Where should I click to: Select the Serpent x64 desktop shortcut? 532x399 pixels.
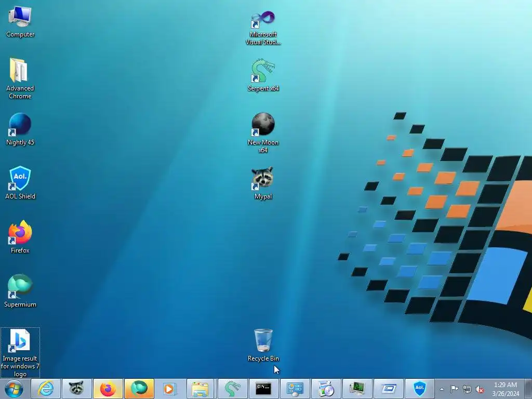(x=263, y=75)
